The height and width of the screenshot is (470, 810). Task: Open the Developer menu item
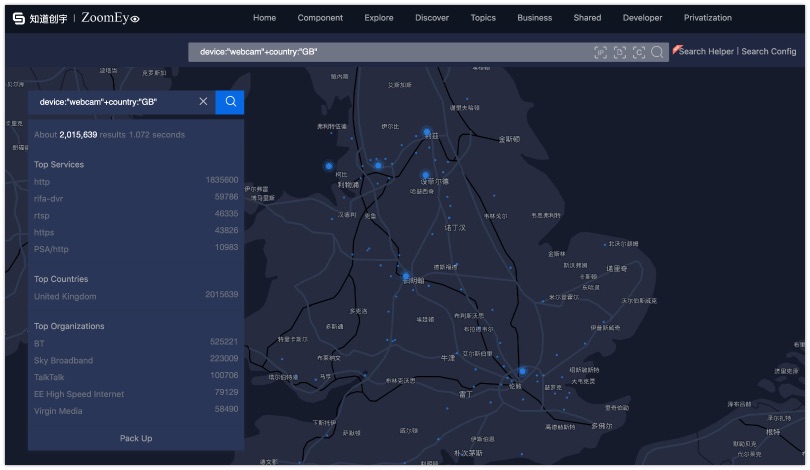tap(642, 18)
